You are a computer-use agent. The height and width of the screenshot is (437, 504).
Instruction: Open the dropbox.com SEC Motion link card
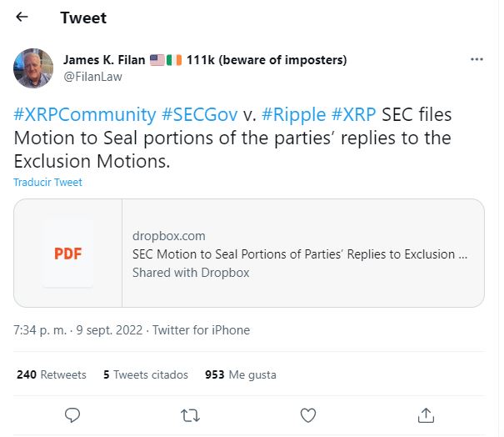coord(300,254)
